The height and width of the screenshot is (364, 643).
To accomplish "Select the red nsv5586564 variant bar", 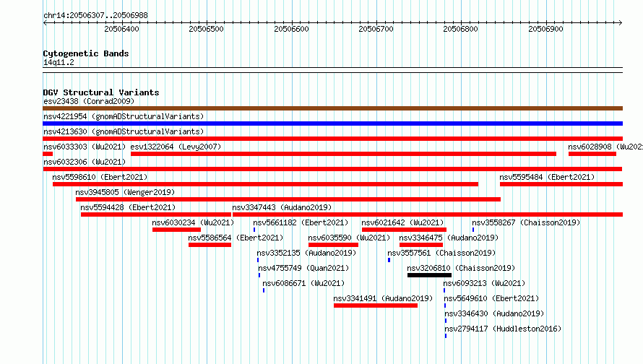I will click(210, 245).
